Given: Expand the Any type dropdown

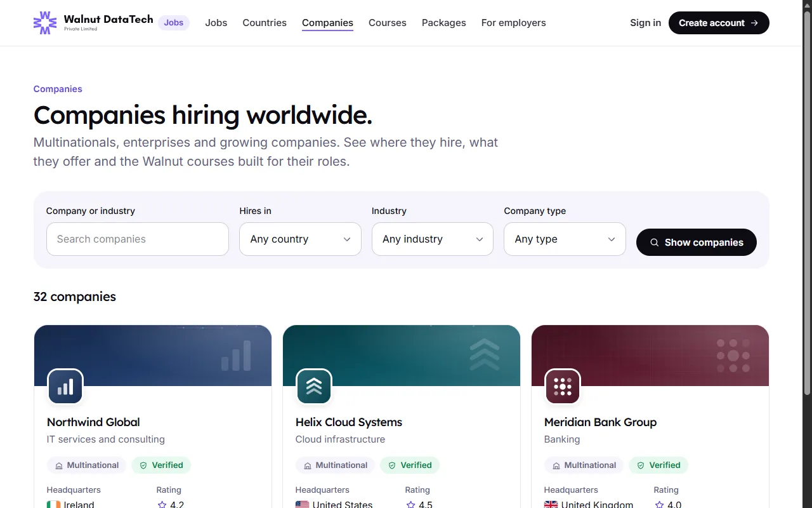Looking at the screenshot, I should tap(565, 239).
